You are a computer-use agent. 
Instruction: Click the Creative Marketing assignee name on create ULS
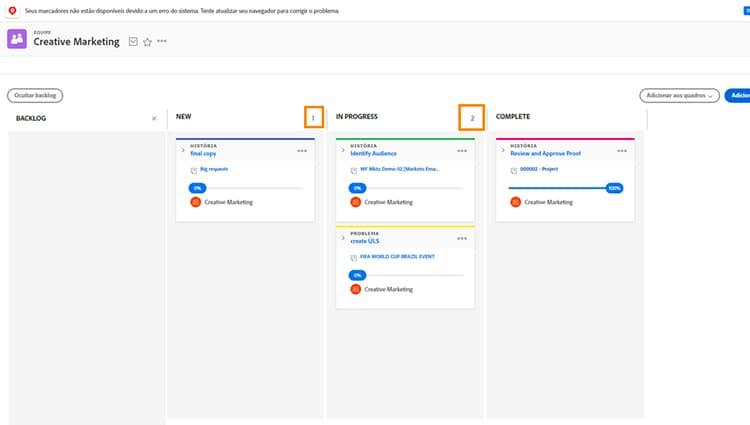388,289
